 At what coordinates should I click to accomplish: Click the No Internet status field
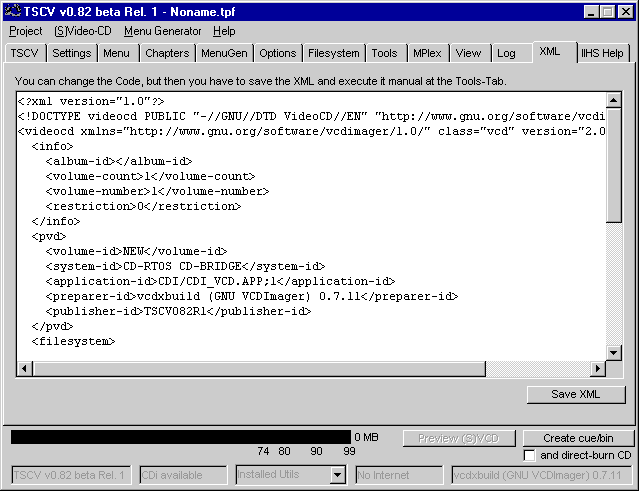[x=399, y=475]
